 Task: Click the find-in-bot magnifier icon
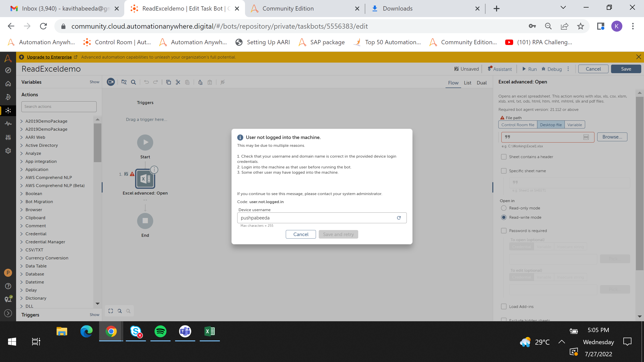coord(134,82)
